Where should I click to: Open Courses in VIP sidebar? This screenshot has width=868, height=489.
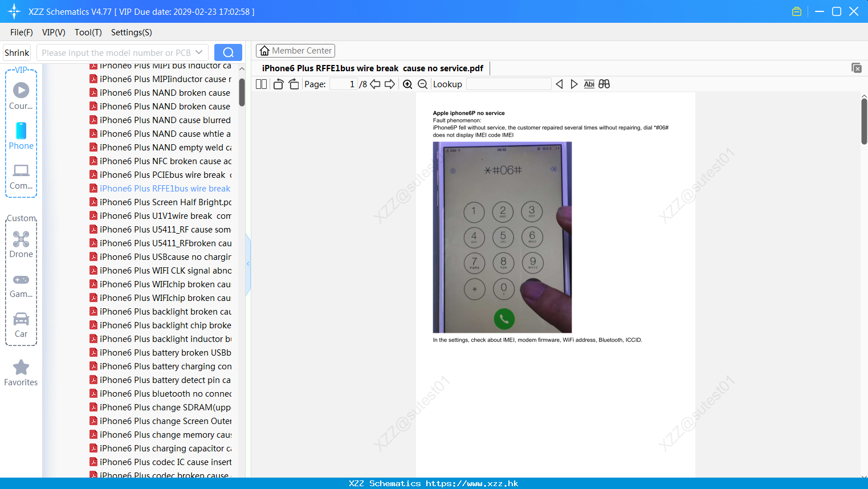tap(21, 96)
